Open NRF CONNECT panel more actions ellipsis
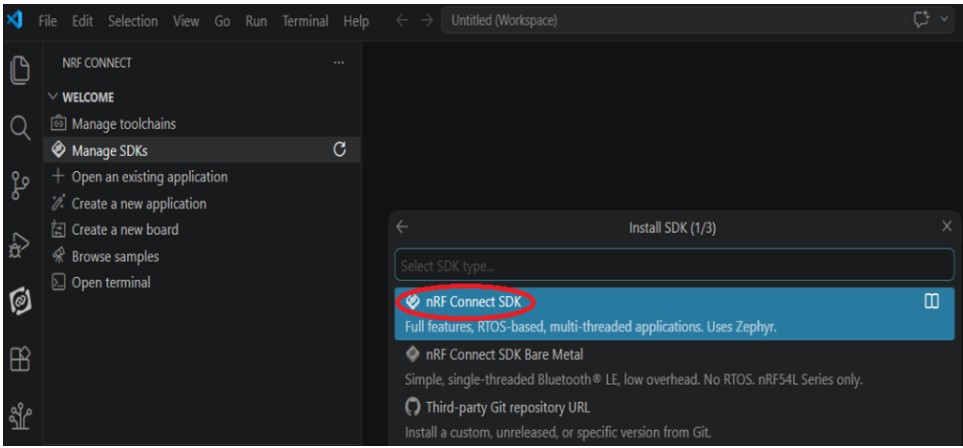 coord(338,63)
